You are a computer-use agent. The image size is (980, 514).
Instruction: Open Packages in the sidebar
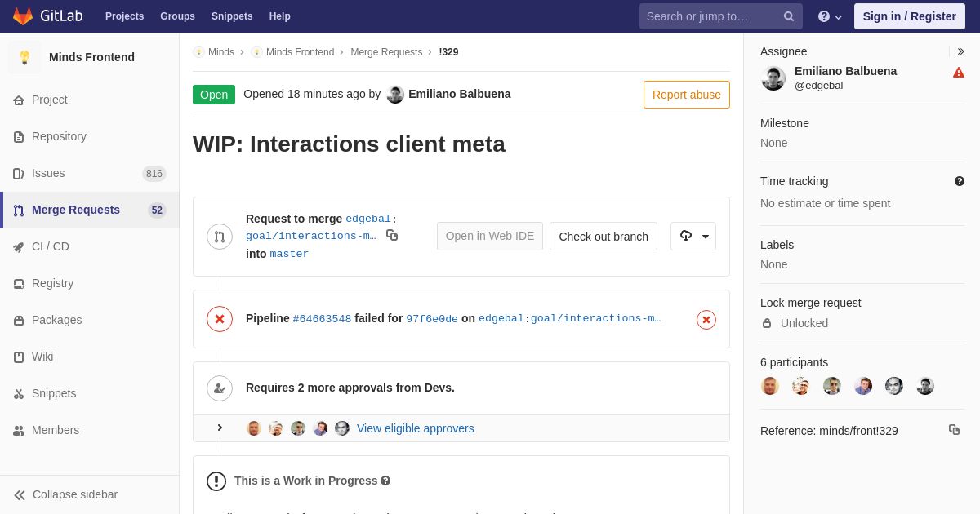(x=90, y=320)
